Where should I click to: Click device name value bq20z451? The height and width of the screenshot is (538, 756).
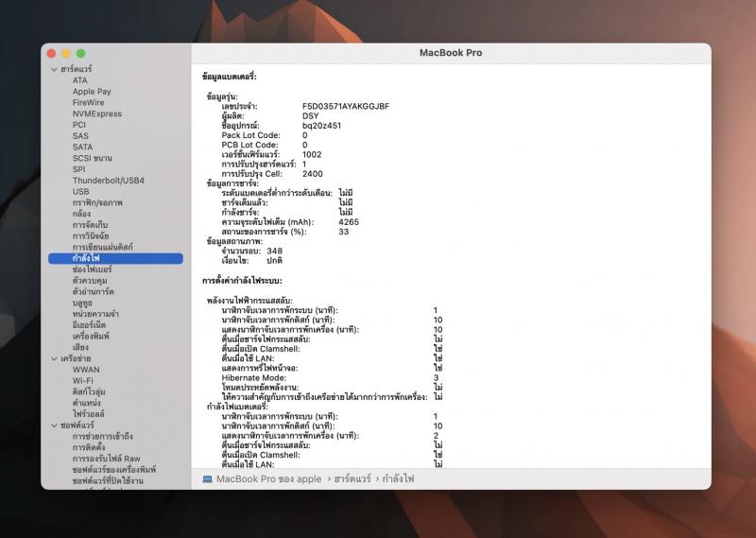(x=321, y=126)
